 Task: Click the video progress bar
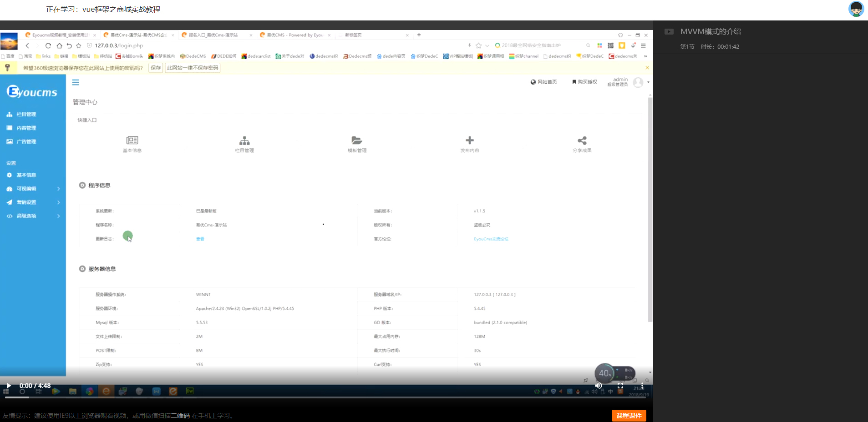(319, 397)
